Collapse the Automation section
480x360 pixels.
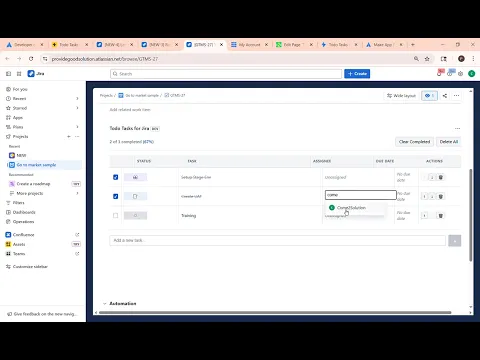(104, 304)
